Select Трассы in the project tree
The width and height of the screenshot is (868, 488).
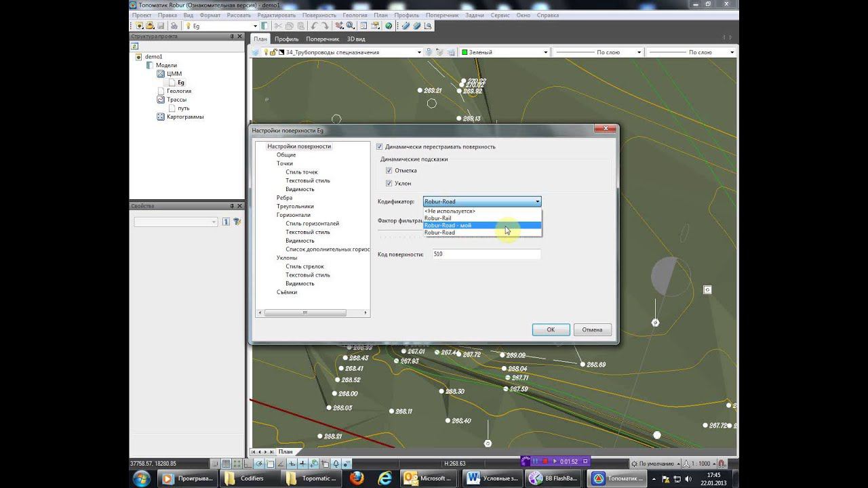click(176, 100)
